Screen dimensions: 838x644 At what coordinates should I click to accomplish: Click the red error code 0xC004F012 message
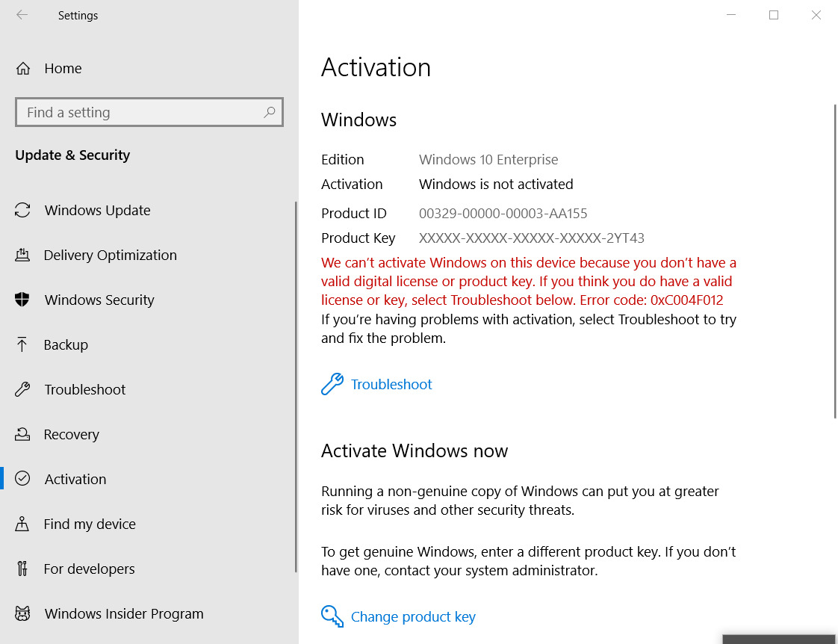pos(529,281)
